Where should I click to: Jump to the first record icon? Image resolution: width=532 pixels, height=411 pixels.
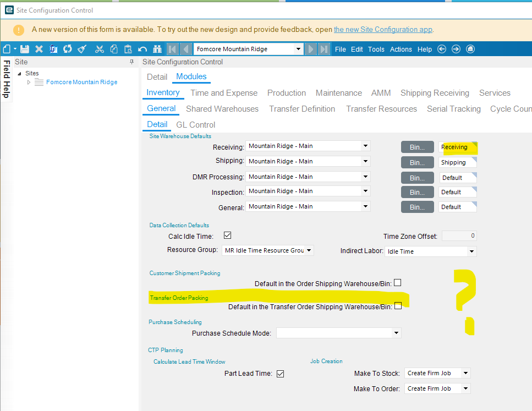[172, 49]
